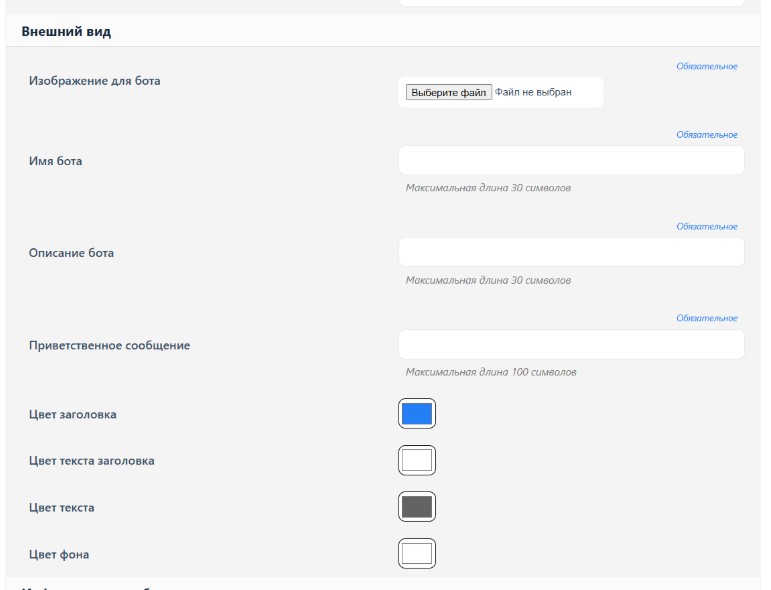The image size is (771, 590).
Task: Click the Цвет фона label
Action: point(59,554)
